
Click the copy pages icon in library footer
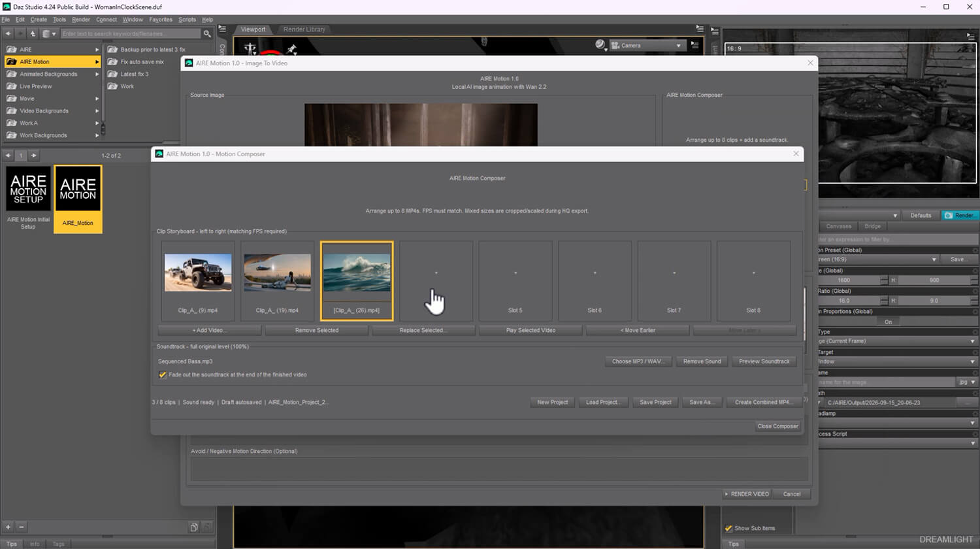pyautogui.click(x=194, y=527)
